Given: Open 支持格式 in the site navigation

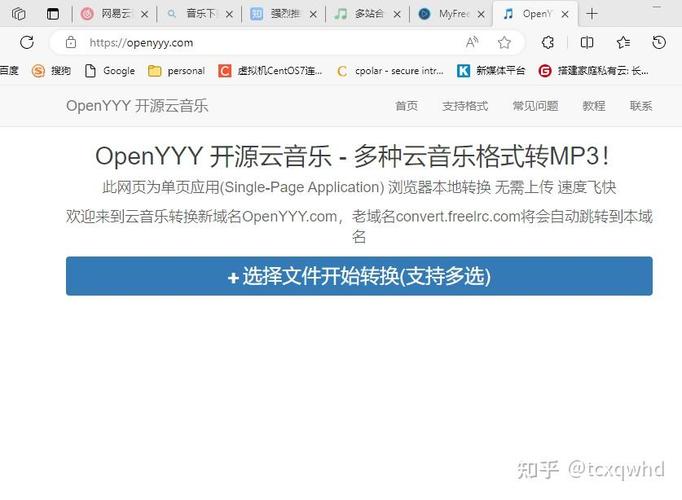Looking at the screenshot, I should [465, 106].
